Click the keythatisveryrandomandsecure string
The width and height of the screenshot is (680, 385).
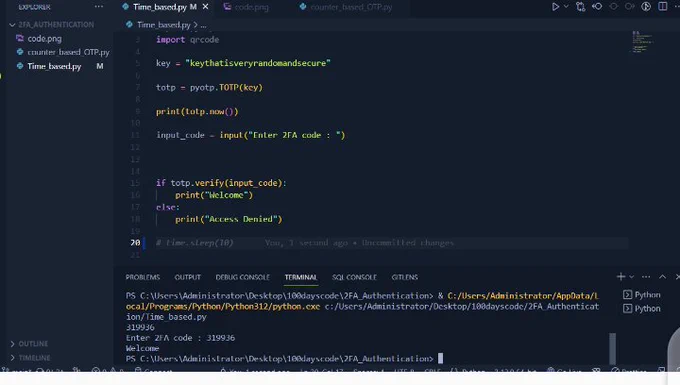(258, 63)
